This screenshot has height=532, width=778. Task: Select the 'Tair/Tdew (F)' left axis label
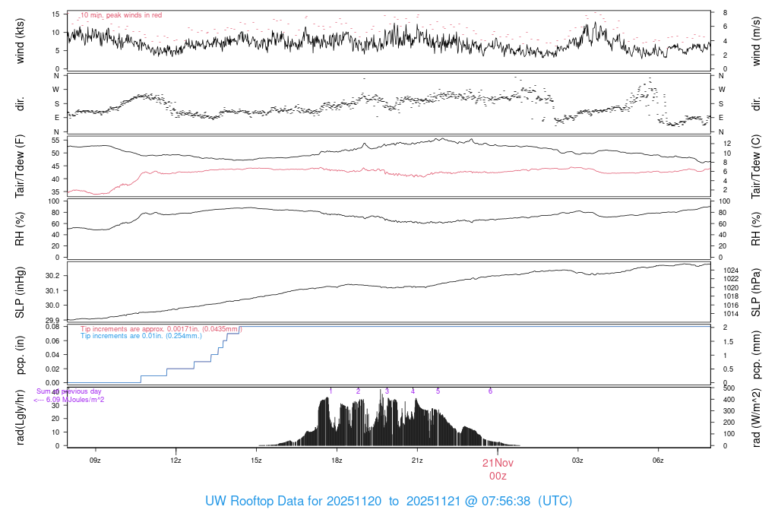tap(21, 166)
